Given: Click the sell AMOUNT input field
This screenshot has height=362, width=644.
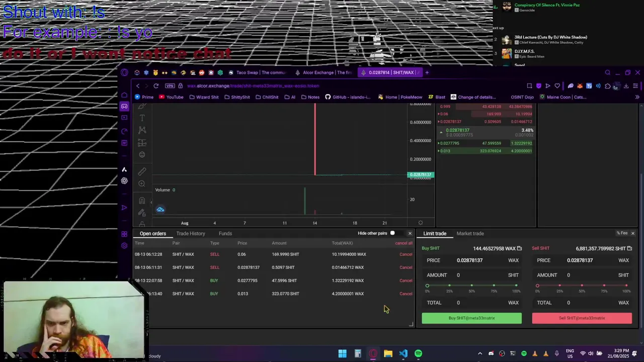Looking at the screenshot, I should [x=582, y=275].
